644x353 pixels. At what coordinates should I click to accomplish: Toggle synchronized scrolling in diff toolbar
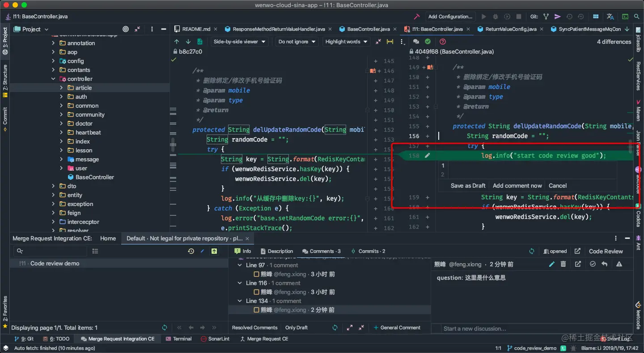[x=390, y=42]
